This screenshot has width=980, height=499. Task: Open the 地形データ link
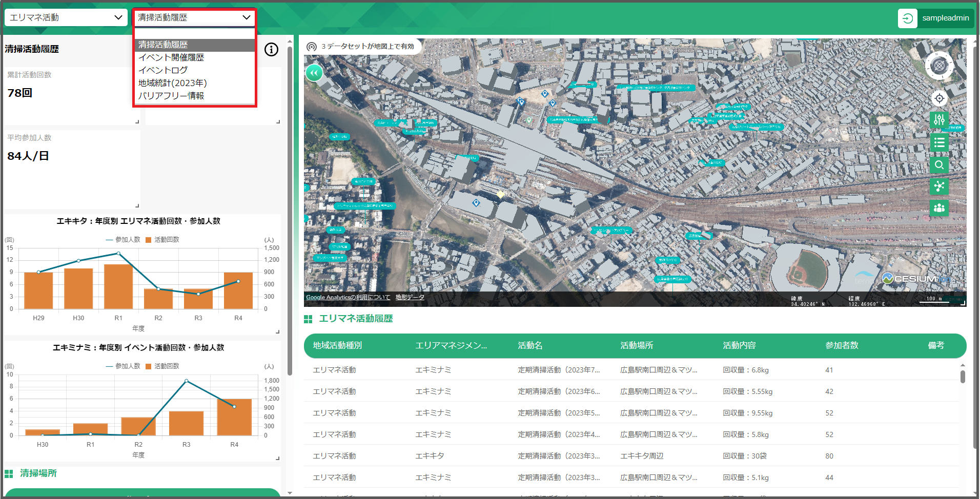click(410, 297)
